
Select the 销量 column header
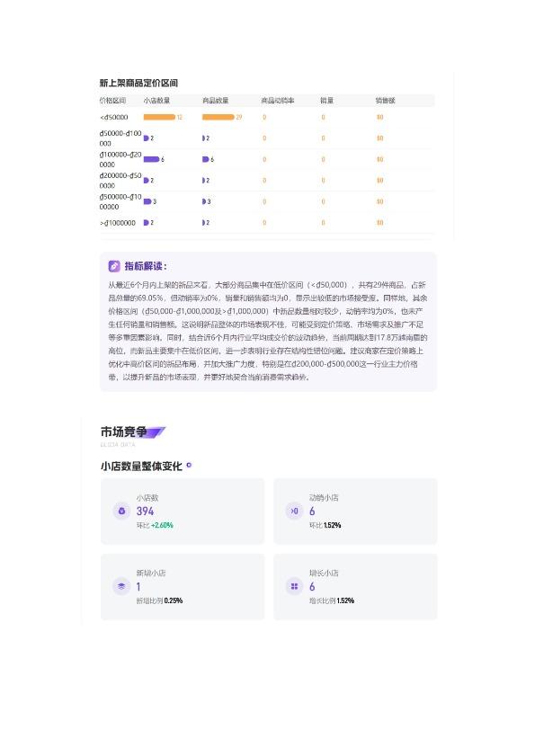coord(327,101)
